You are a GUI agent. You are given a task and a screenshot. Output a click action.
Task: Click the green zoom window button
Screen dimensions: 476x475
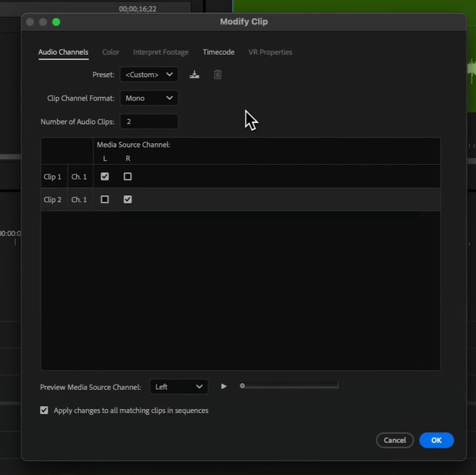[56, 22]
